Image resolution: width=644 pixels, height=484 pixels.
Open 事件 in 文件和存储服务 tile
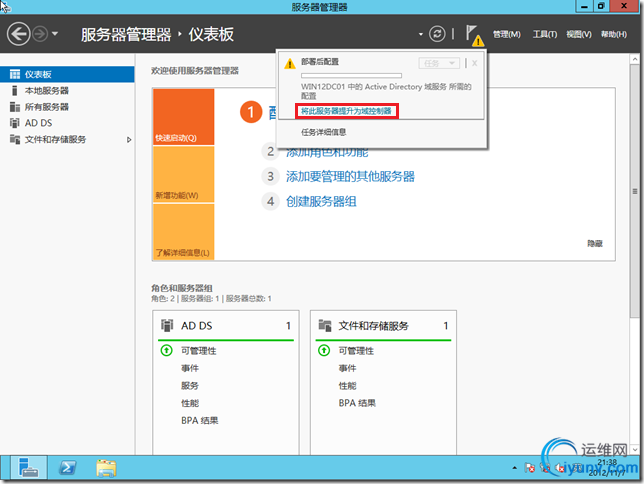[347, 368]
